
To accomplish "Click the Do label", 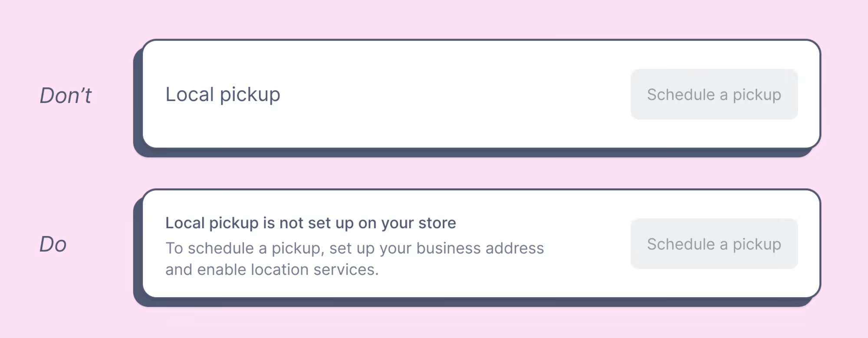I will pos(54,244).
